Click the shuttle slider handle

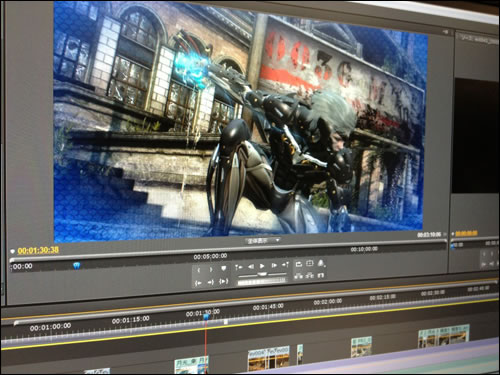pos(262,274)
